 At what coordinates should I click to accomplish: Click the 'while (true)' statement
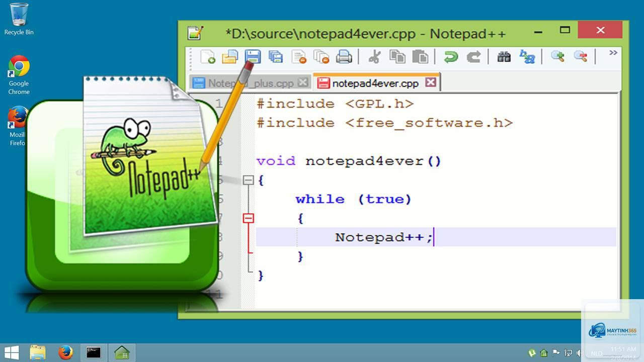pos(353,200)
